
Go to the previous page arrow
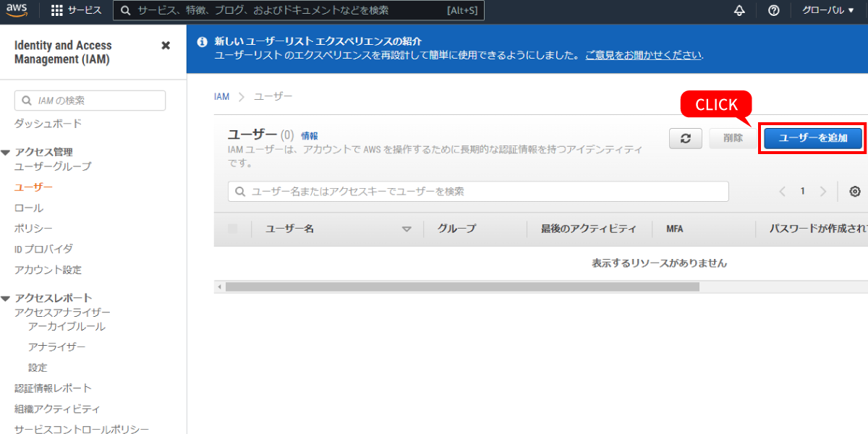(782, 192)
